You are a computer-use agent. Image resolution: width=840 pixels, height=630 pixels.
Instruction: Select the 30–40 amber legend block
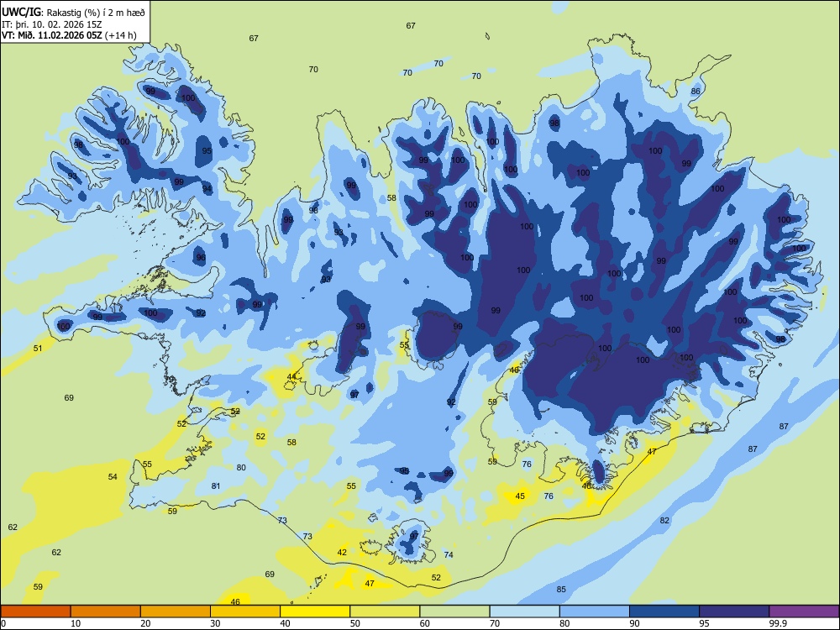(x=245, y=612)
